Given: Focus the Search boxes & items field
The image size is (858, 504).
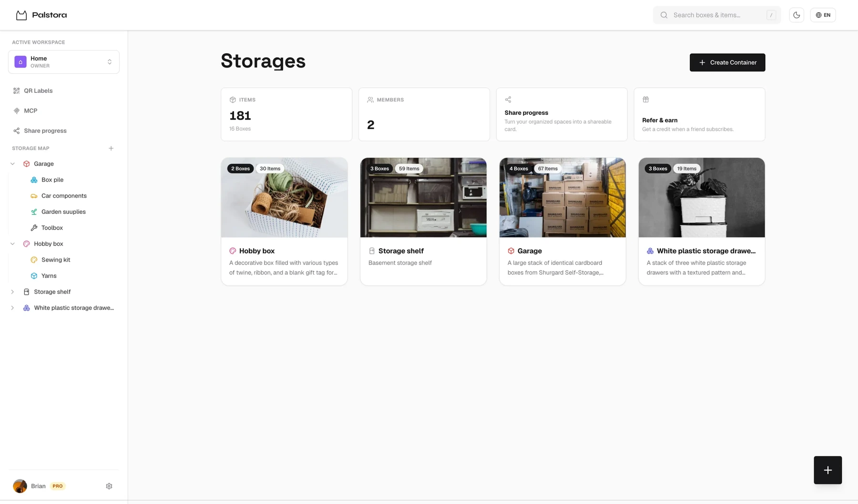Looking at the screenshot, I should click(x=717, y=15).
